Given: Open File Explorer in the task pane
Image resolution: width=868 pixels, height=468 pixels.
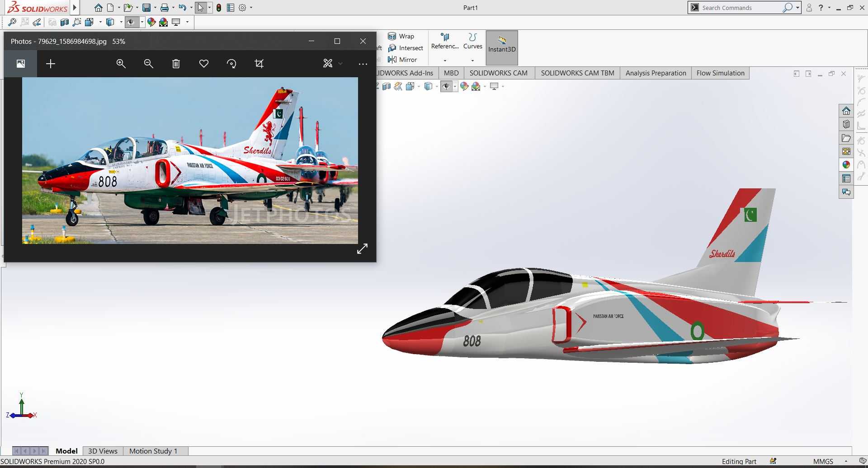Looking at the screenshot, I should (x=846, y=138).
